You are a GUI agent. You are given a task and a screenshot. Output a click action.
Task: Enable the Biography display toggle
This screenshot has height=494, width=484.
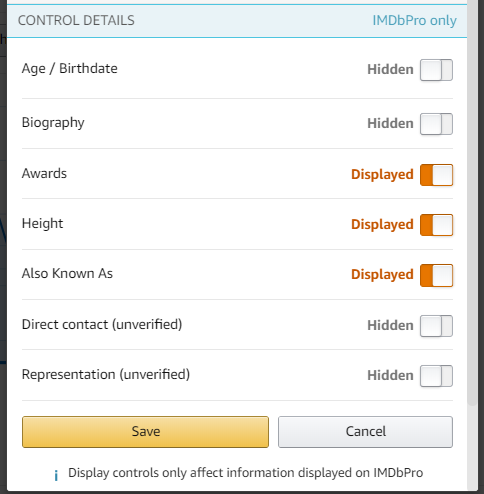click(436, 124)
